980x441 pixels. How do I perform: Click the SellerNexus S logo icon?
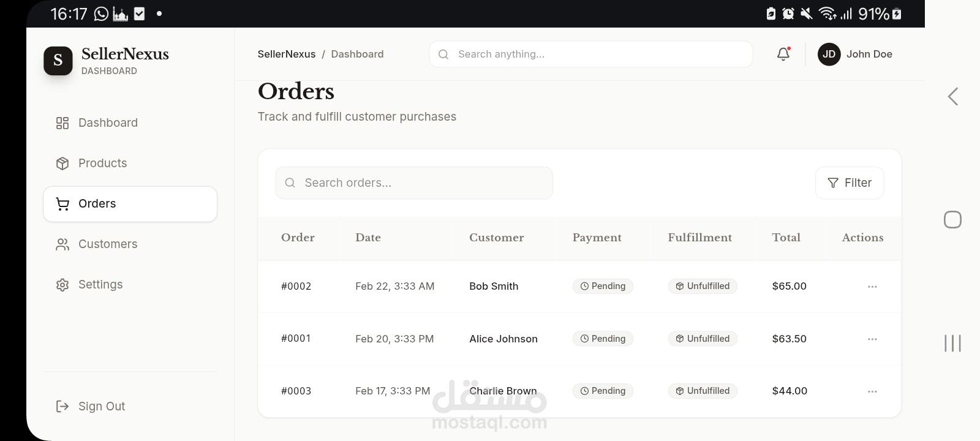pyautogui.click(x=58, y=60)
